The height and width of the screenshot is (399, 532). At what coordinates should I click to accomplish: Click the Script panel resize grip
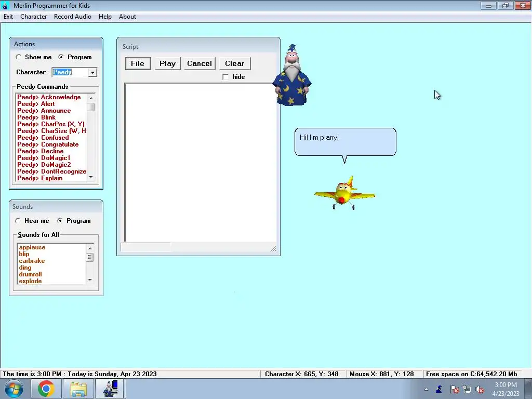click(273, 249)
